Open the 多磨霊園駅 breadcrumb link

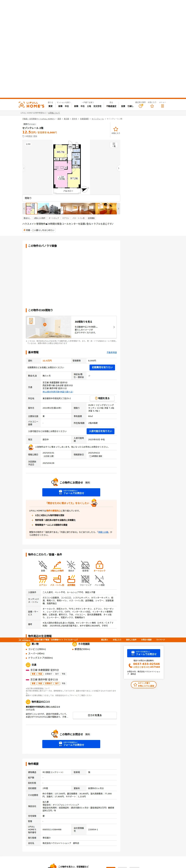84,119
